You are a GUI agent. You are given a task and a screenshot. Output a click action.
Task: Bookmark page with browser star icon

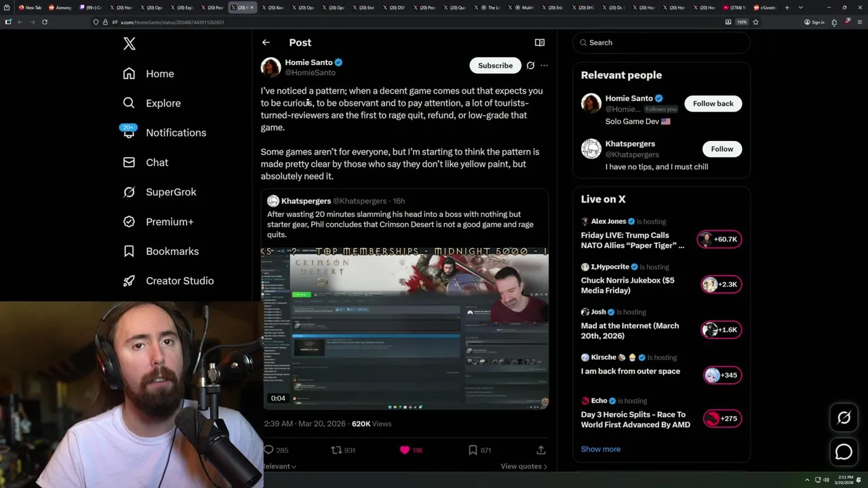[755, 22]
